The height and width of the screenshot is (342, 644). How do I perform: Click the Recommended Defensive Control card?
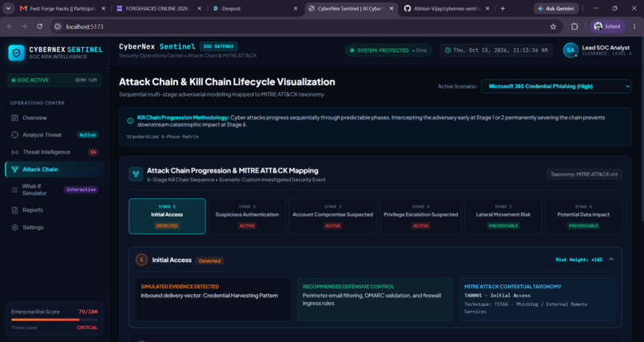375,300
